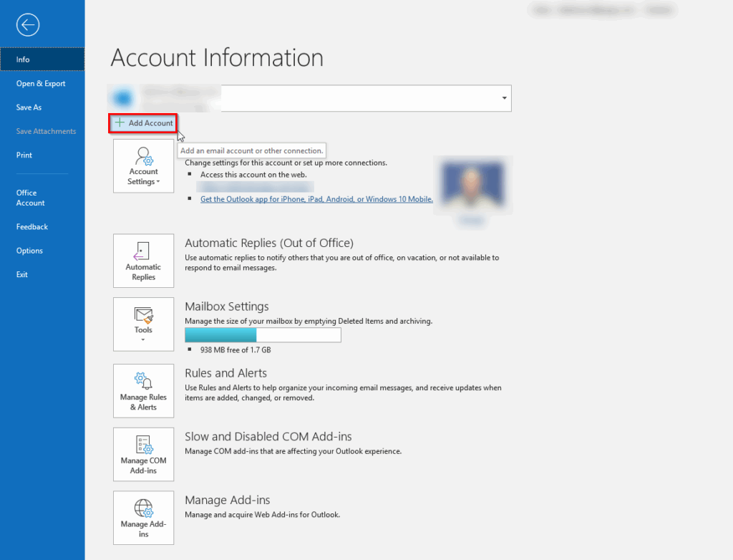The image size is (733, 560).
Task: Click the mailbox size usage bar
Action: point(263,335)
